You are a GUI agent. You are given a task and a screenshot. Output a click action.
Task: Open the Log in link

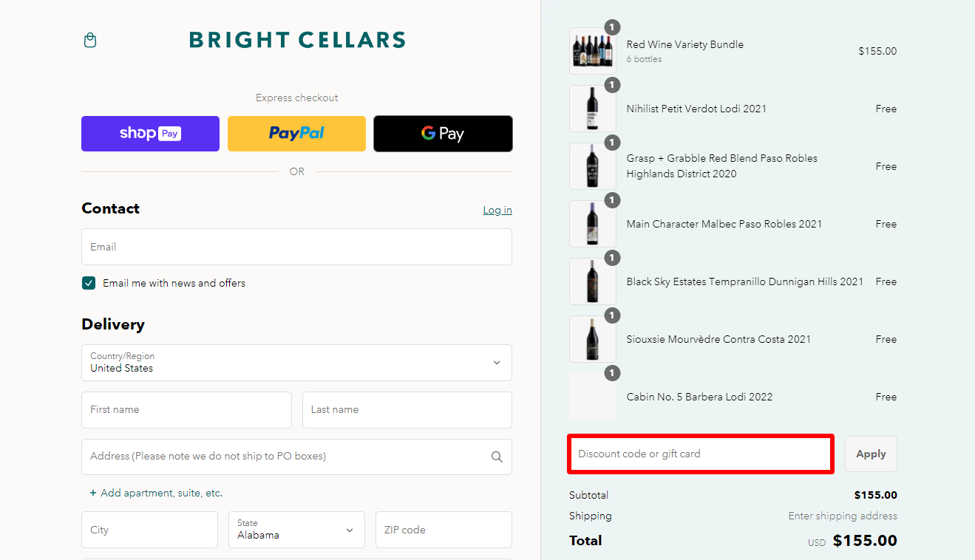point(497,210)
